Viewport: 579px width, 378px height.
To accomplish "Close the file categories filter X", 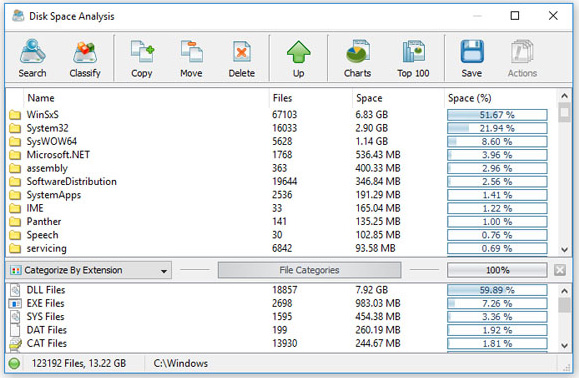I will tap(560, 270).
